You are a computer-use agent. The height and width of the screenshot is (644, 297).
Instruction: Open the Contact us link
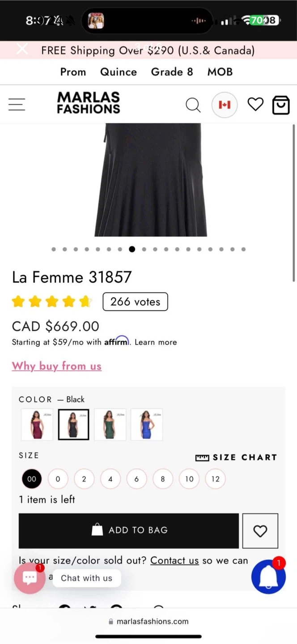click(x=174, y=560)
